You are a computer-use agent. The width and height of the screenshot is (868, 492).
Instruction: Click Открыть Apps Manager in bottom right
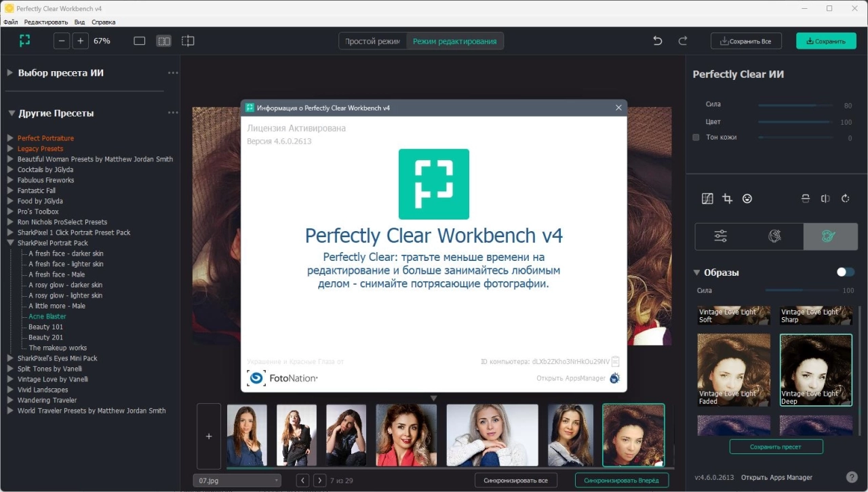[776, 477]
